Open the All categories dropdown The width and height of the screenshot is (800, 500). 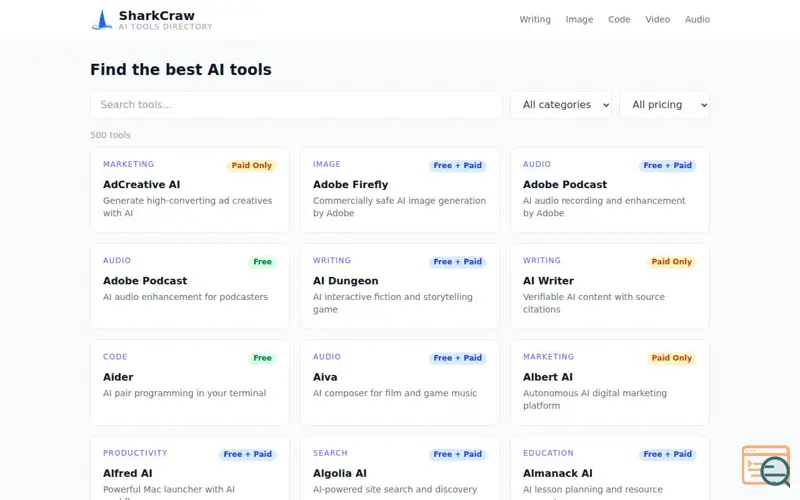561,105
